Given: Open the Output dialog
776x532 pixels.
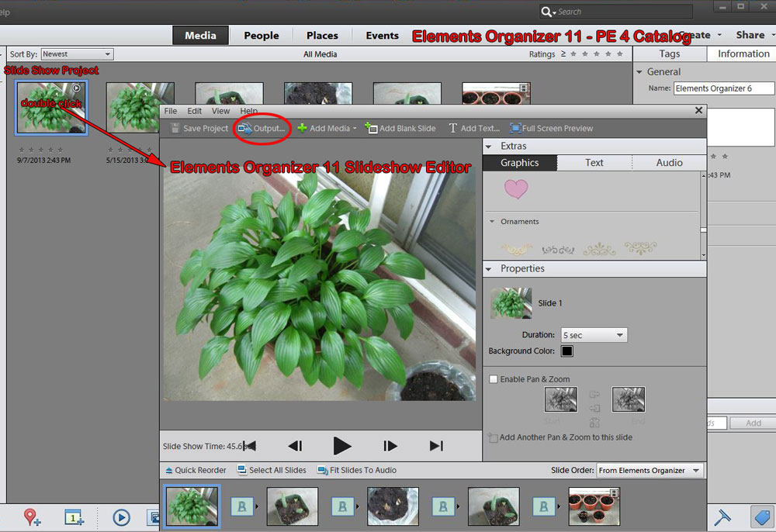Looking at the screenshot, I should click(262, 129).
